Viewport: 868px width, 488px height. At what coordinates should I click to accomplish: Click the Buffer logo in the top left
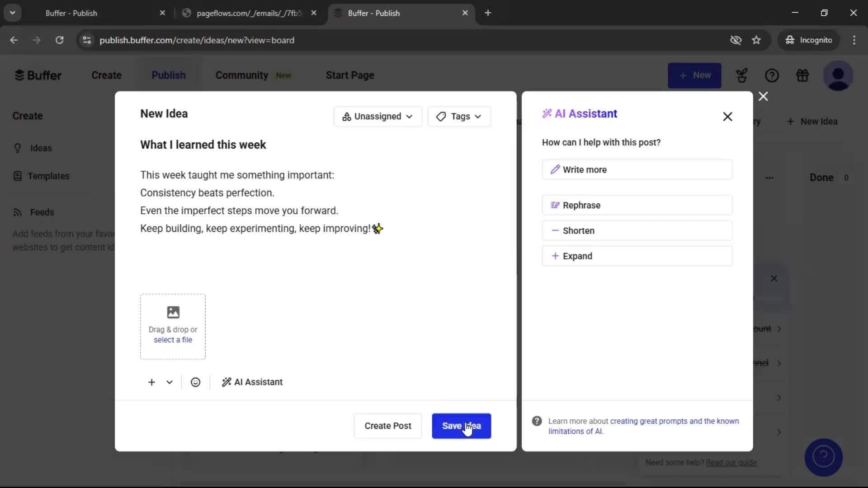tap(38, 75)
